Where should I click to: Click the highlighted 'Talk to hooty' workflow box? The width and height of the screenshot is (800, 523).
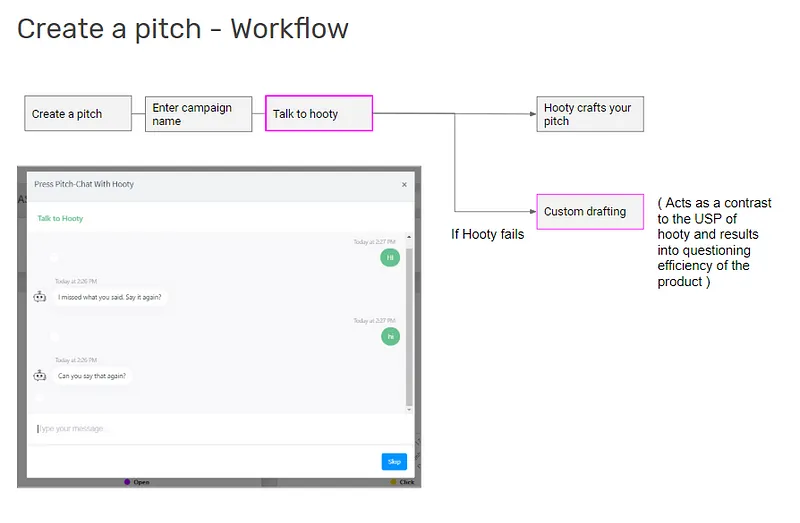click(x=319, y=113)
